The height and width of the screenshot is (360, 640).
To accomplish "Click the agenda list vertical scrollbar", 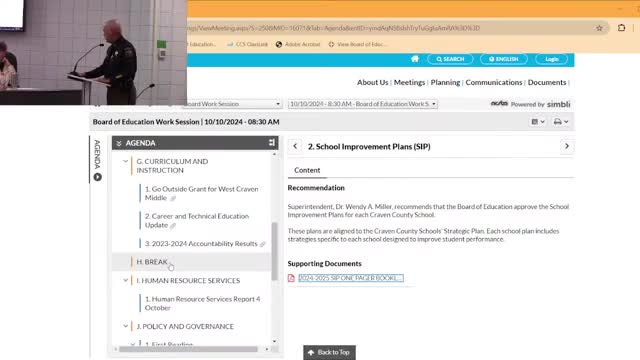I will (274, 251).
